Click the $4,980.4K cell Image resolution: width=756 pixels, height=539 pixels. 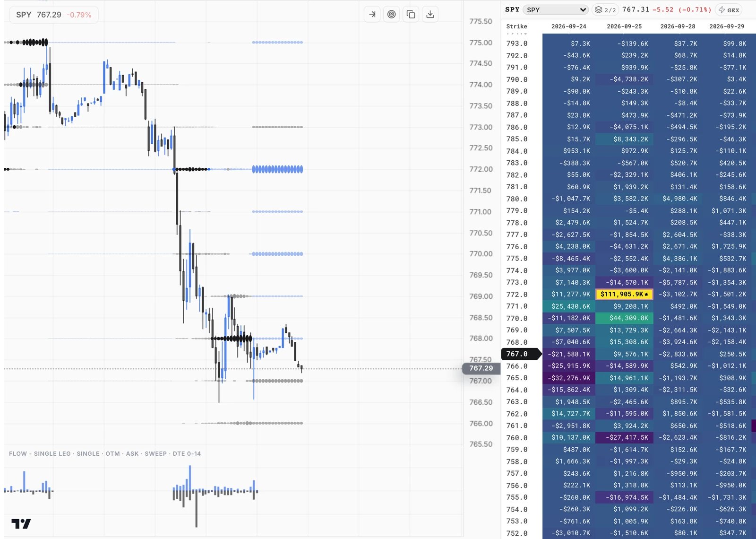point(678,199)
